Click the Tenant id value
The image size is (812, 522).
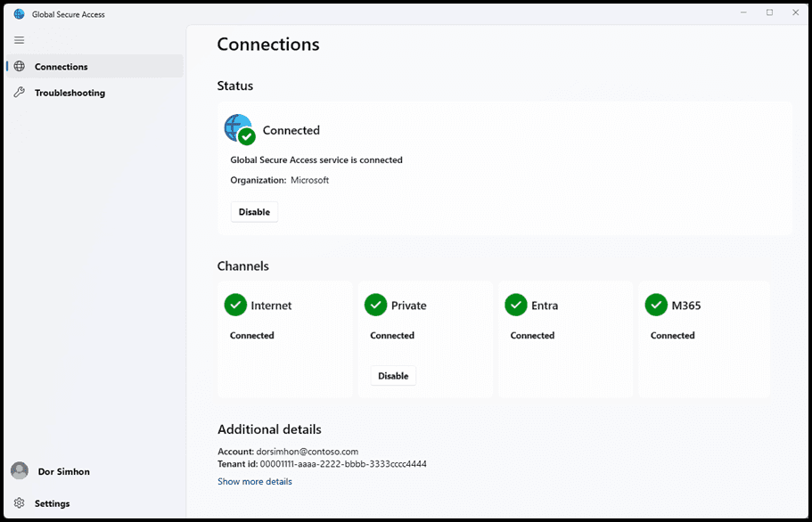343,464
